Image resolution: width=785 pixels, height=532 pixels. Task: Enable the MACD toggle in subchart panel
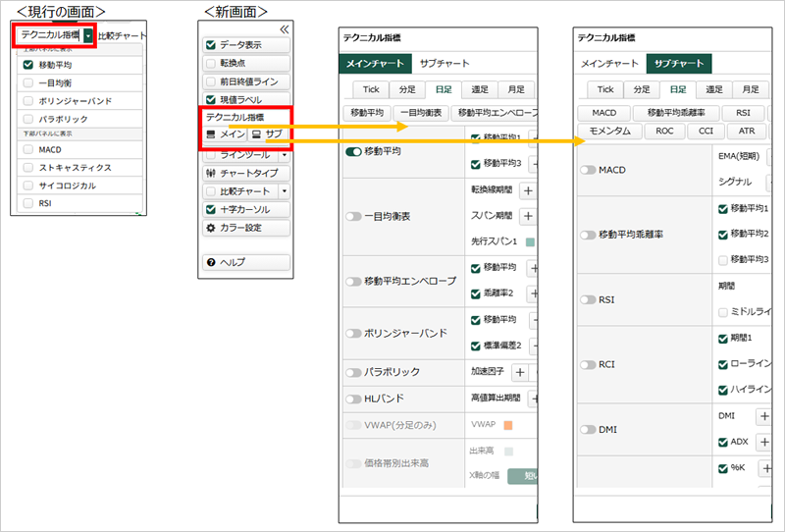coord(588,170)
